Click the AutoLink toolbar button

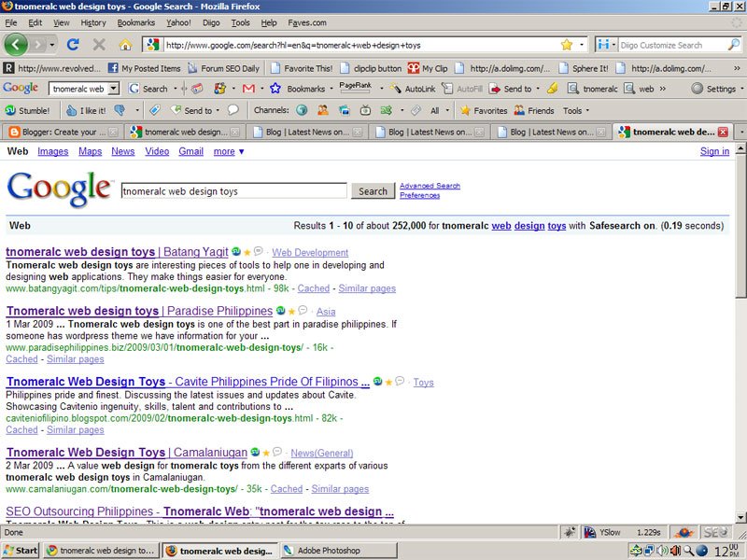click(x=413, y=89)
